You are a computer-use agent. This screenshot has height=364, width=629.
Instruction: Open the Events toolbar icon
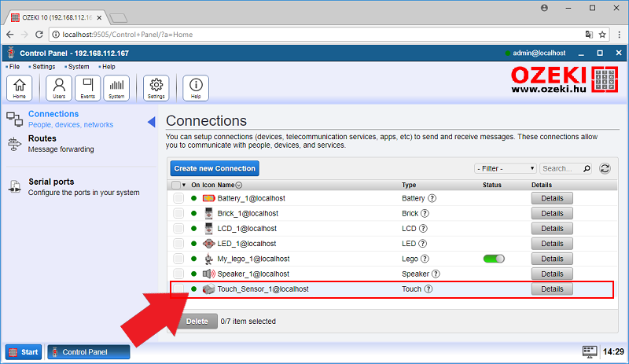[87, 88]
